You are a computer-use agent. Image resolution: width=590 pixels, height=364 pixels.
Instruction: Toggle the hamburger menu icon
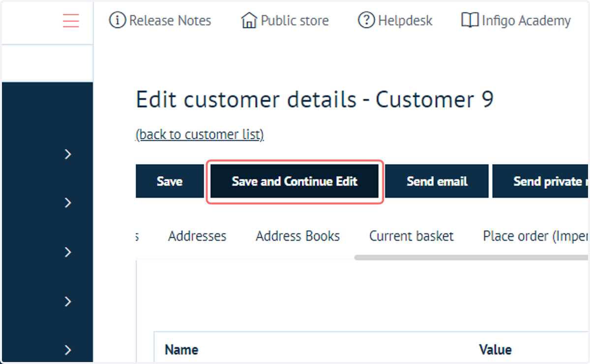[x=71, y=21]
